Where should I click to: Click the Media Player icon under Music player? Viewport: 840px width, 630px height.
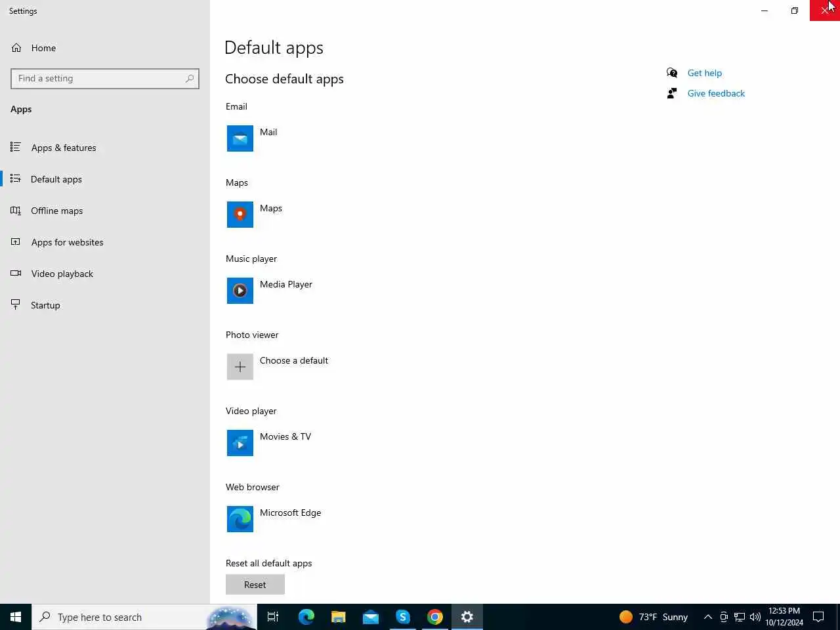tap(240, 291)
